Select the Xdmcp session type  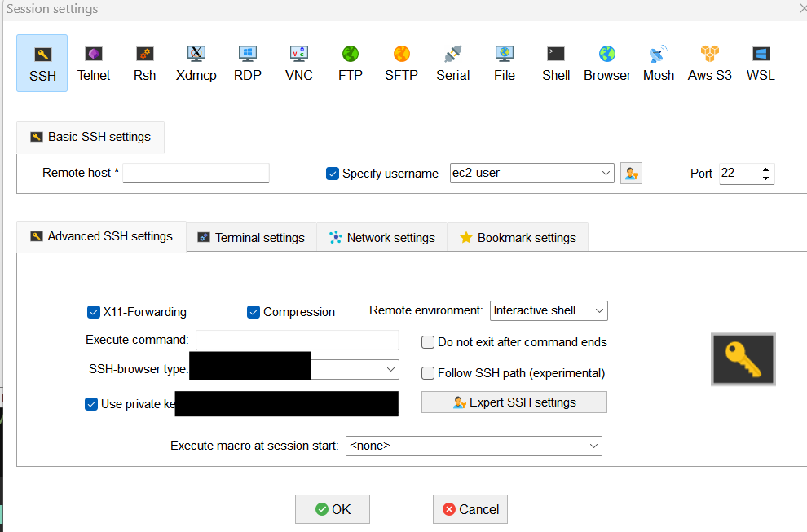196,64
